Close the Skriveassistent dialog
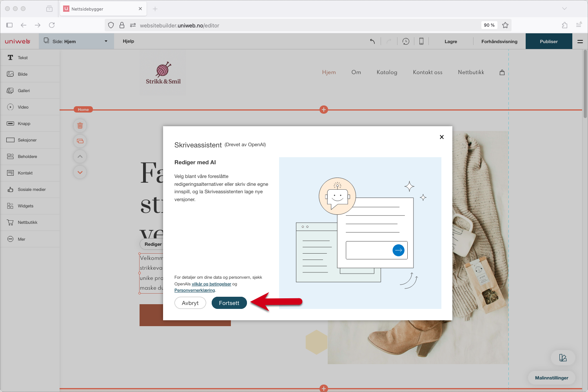The height and width of the screenshot is (392, 588). click(442, 137)
